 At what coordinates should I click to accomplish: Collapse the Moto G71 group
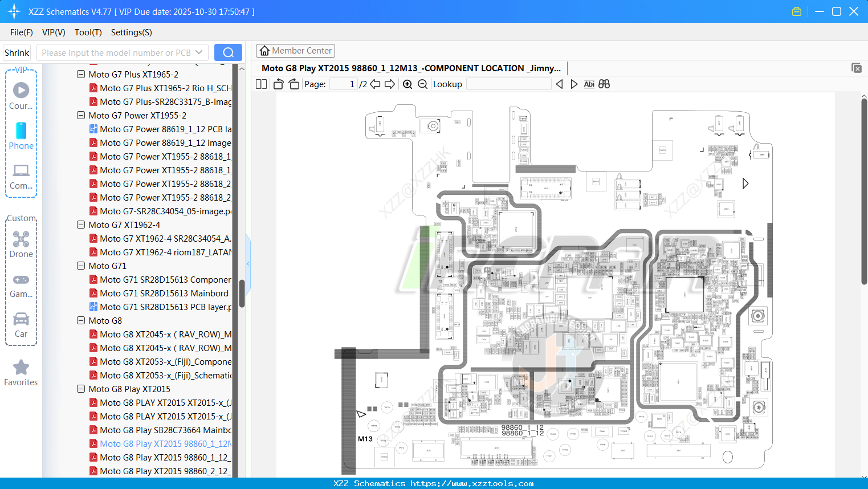tap(80, 266)
